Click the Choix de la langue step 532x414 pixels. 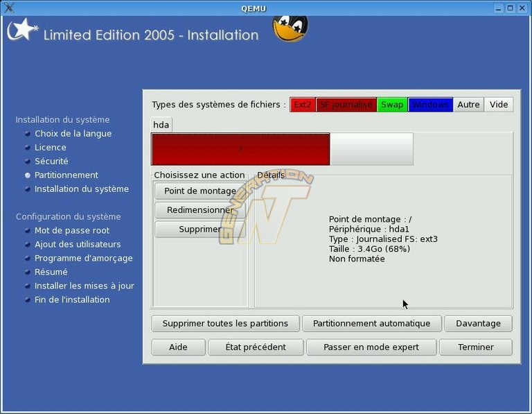pyautogui.click(x=73, y=133)
